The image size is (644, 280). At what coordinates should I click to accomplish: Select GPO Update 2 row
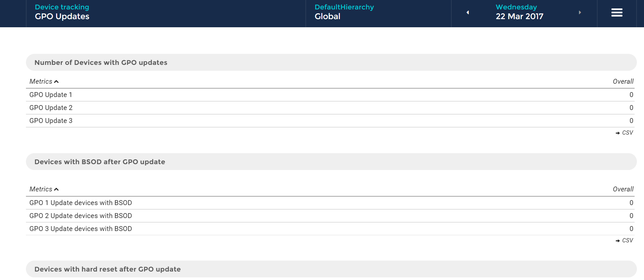330,108
